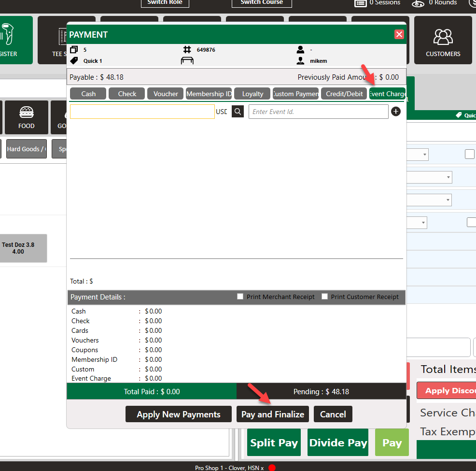Image resolution: width=476 pixels, height=471 pixels.
Task: Click the Rounds eye icon in top bar
Action: coord(418,3)
